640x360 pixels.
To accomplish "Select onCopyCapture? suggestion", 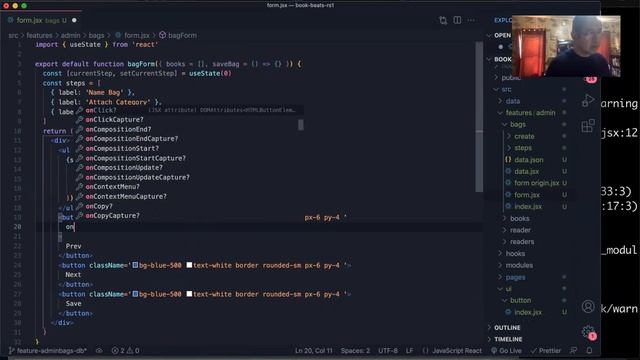I will click(189, 216).
